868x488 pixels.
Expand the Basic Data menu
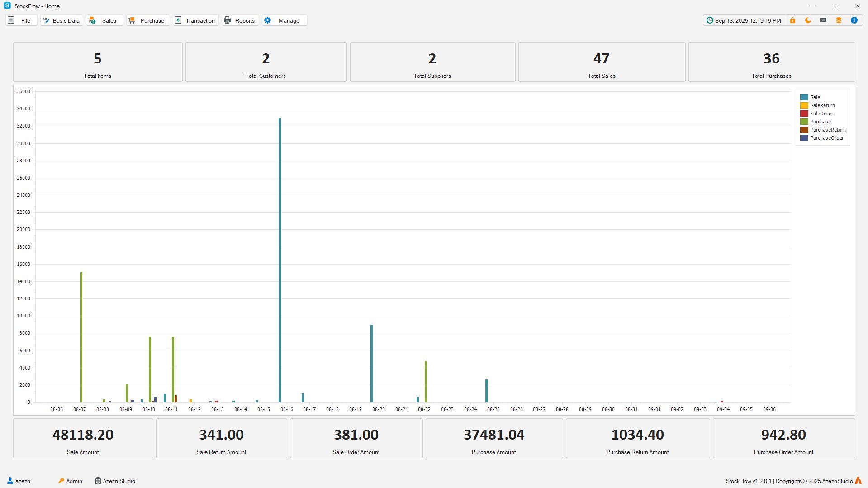(x=62, y=20)
